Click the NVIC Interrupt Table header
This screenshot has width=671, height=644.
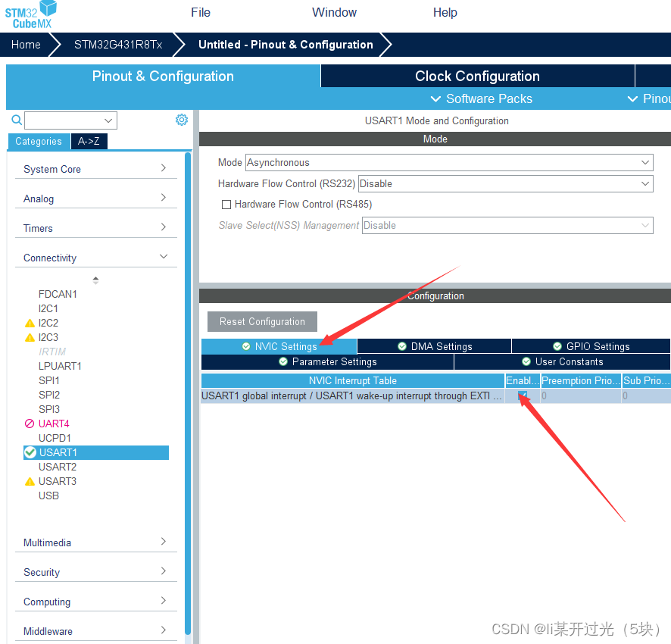[x=353, y=380]
